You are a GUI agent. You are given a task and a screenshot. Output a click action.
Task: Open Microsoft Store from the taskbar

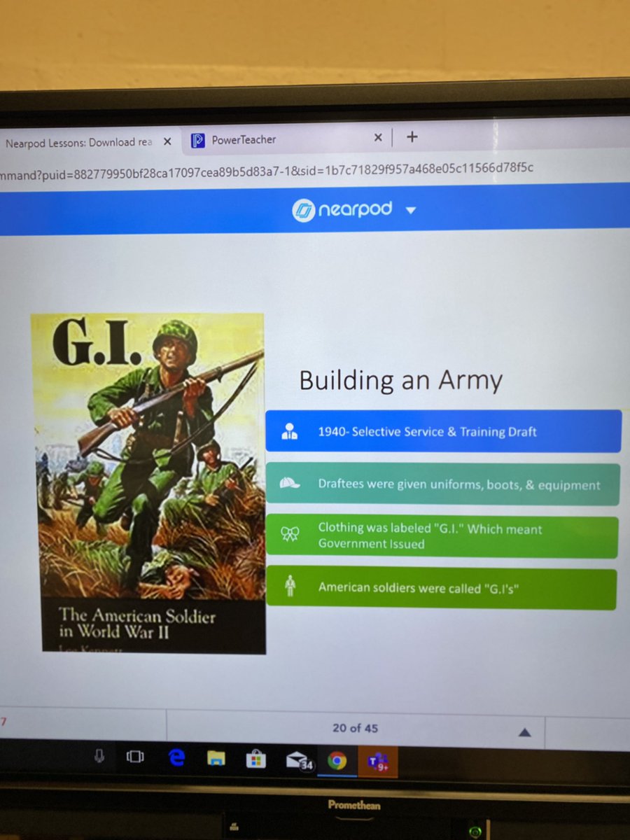(256, 759)
